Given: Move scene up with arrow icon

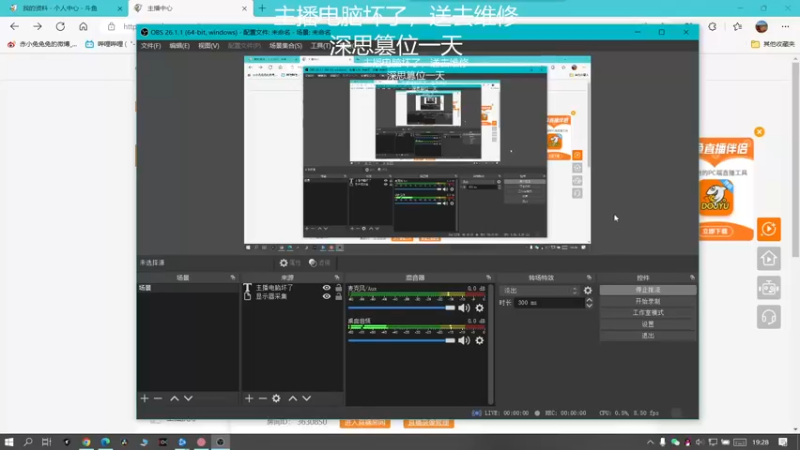Looking at the screenshot, I should 174,398.
